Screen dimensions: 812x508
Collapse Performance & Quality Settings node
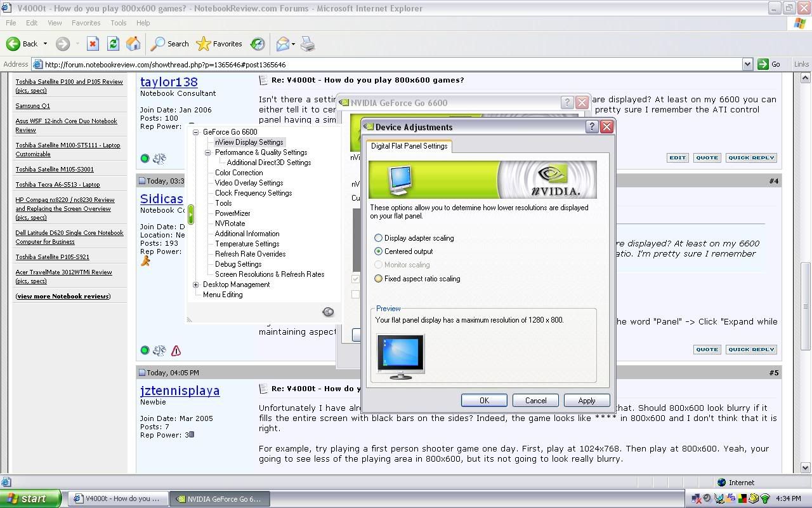click(207, 152)
